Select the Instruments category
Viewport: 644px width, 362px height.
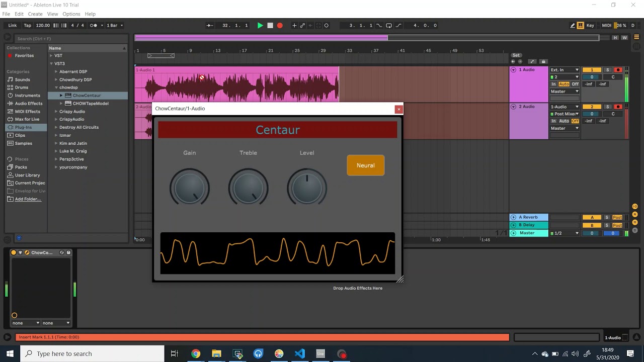coord(27,96)
